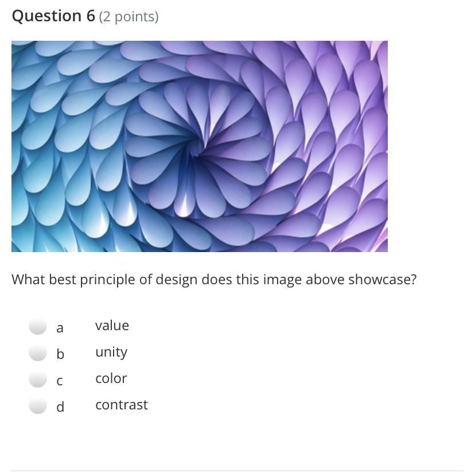Click the "color" answer text
This screenshot has height=476, width=475.
111,378
